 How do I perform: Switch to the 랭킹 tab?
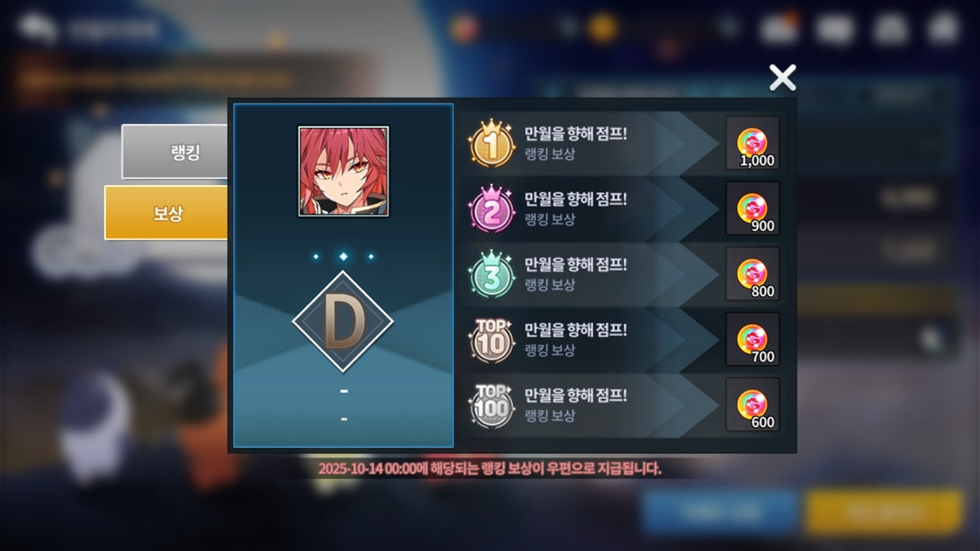tap(175, 152)
